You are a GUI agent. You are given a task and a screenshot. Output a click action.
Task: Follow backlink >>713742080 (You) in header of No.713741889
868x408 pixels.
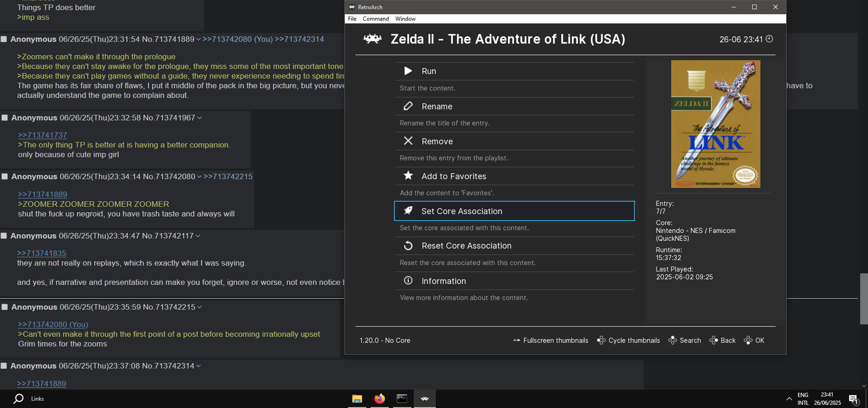(238, 39)
